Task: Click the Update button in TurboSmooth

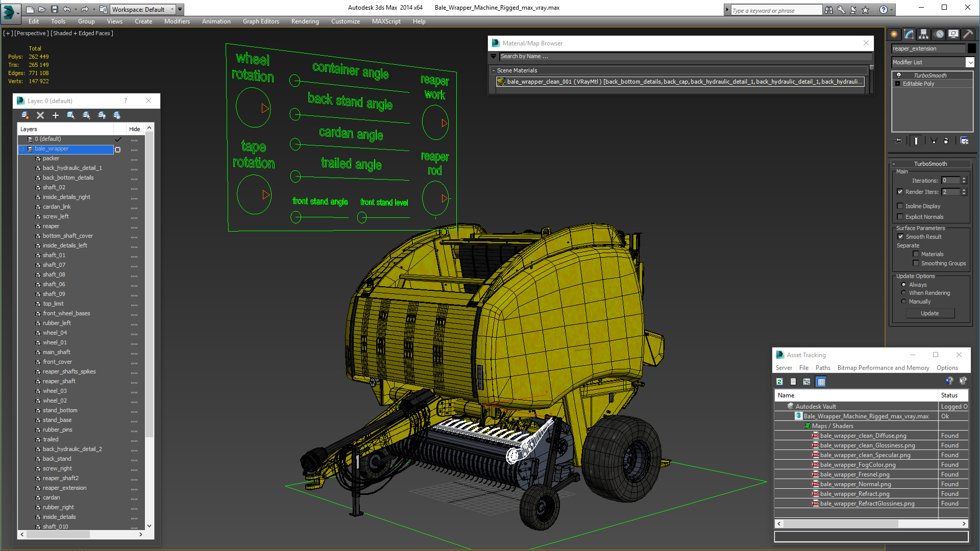Action: coord(929,313)
